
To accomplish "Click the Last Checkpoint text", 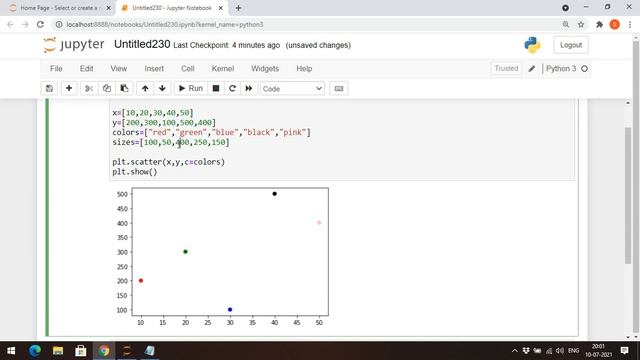I will click(x=227, y=45).
